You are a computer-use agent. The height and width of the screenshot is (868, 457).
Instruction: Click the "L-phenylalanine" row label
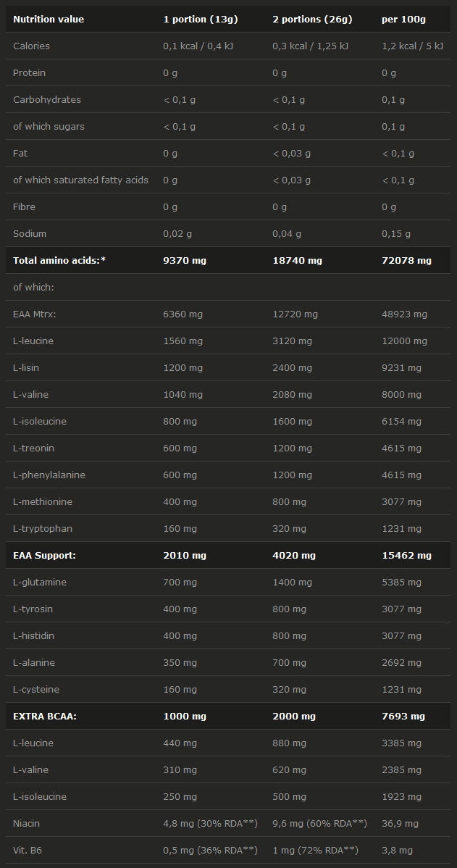click(49, 475)
